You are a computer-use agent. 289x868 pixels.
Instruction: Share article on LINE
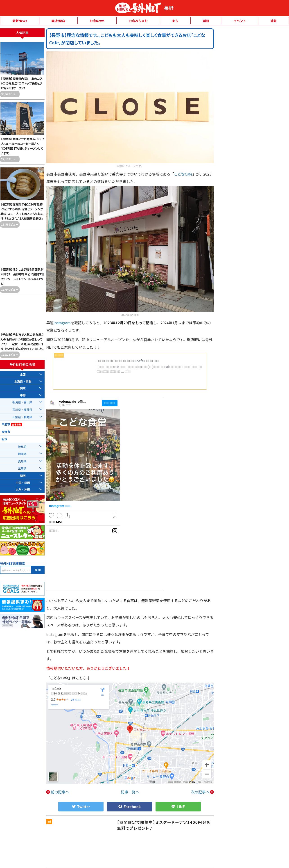178,806
